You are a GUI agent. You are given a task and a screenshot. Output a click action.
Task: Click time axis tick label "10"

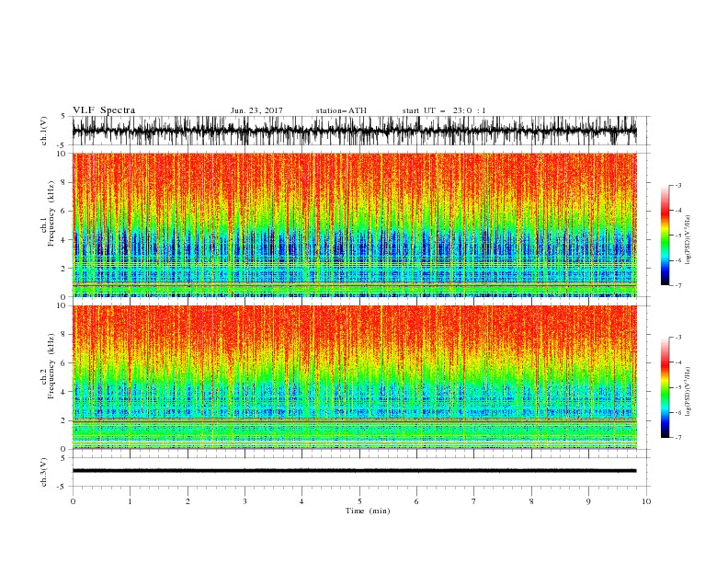point(646,501)
